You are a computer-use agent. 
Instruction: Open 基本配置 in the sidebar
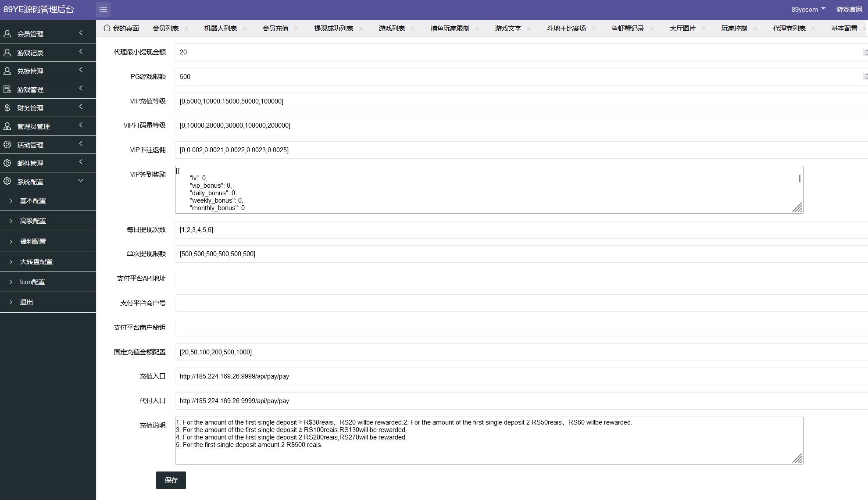(48, 201)
